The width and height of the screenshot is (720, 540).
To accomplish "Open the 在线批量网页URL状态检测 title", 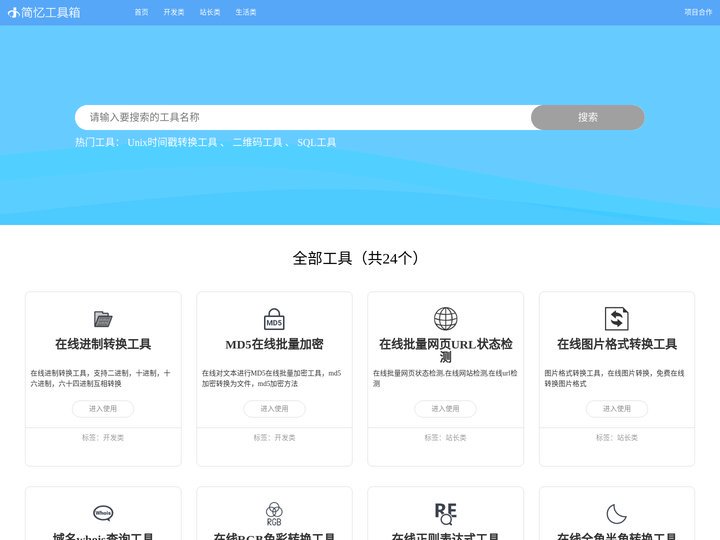I will [x=445, y=350].
